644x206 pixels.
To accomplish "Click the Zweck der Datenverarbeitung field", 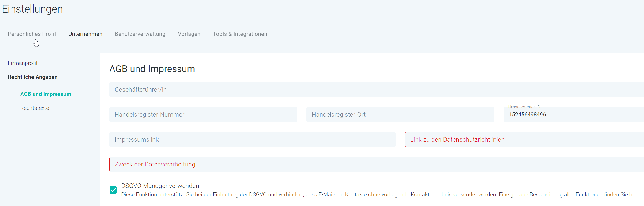I will (376, 164).
